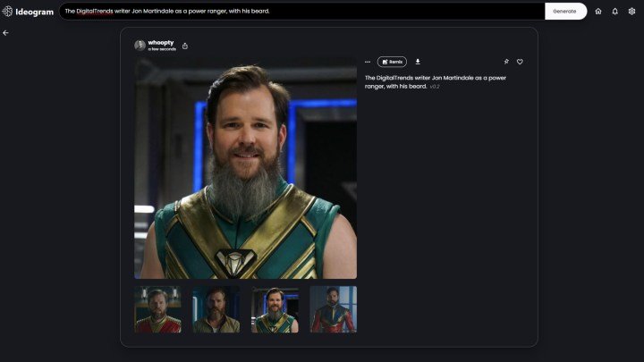The height and width of the screenshot is (362, 644).
Task: Click the back arrow
Action: 5,32
